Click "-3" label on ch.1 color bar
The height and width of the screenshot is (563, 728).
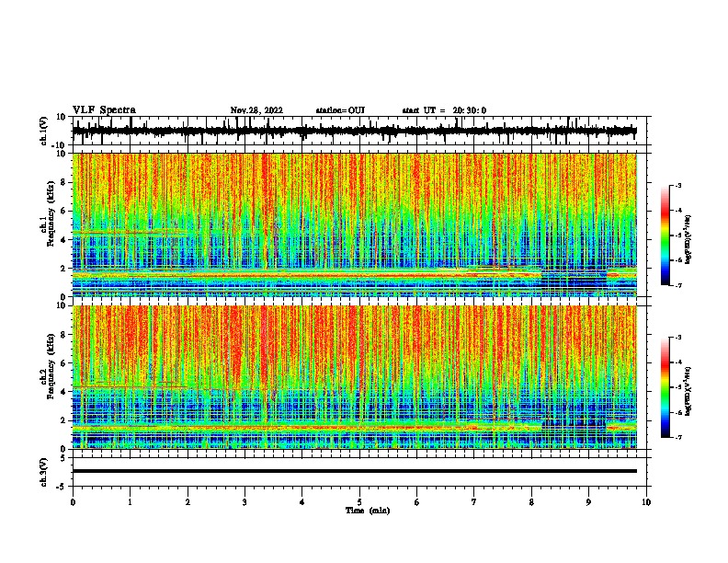(677, 185)
